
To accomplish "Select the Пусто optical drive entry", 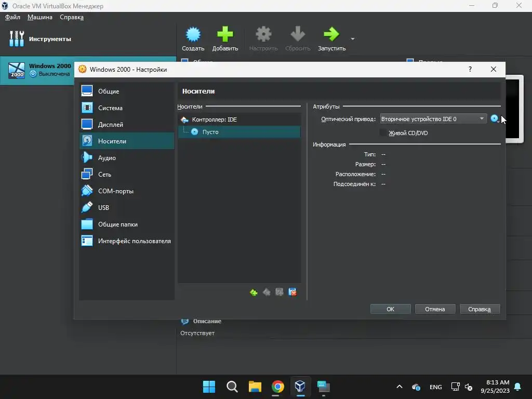I will (x=239, y=132).
